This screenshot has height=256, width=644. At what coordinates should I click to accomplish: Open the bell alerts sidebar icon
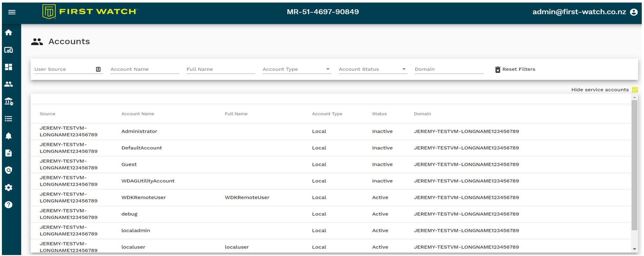point(9,136)
